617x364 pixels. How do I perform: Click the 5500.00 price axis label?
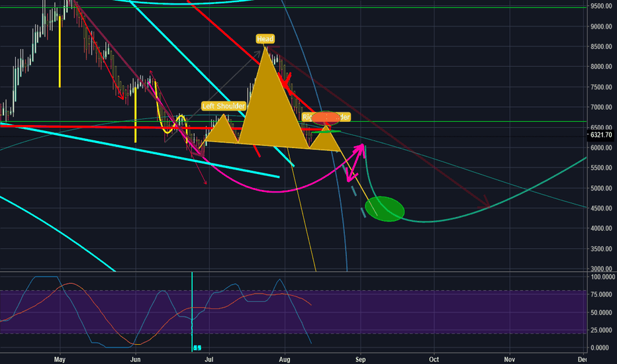coord(601,167)
